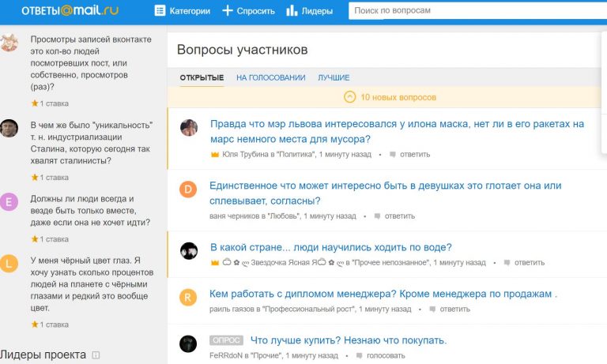Click ответить on the Любовь category question
This screenshot has width=607, height=364.
click(399, 216)
